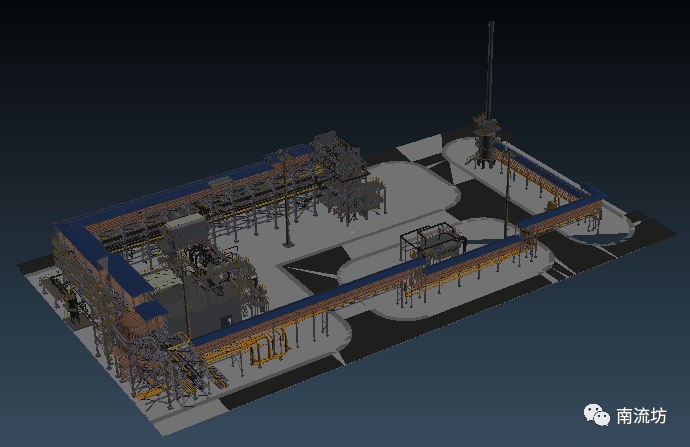Select the small compressor skid frame structure
Screen dimensions: 690x447
click(433, 243)
